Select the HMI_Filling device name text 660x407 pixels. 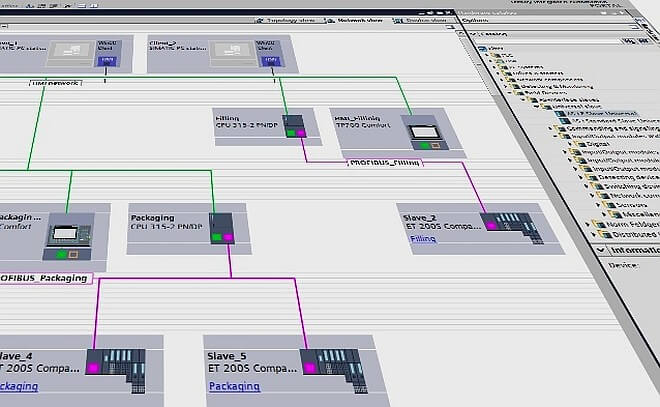tap(357, 118)
